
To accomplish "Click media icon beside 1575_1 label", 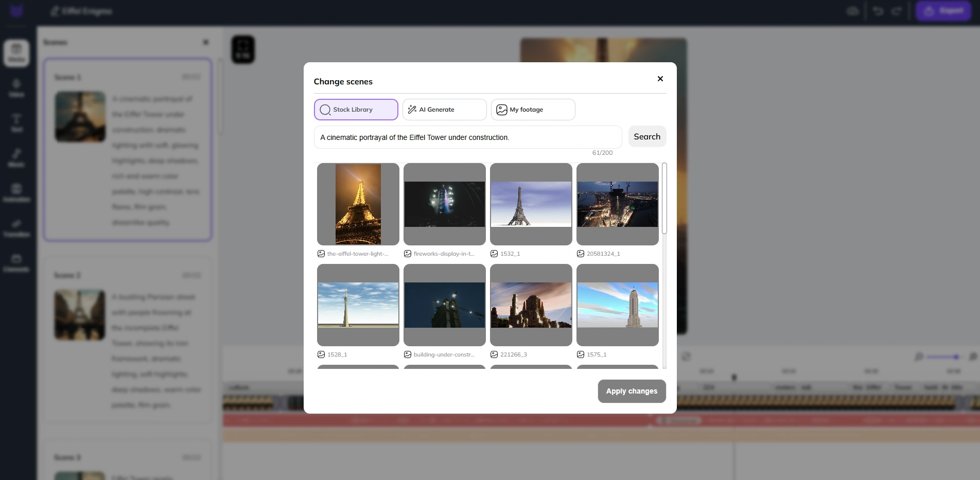I will point(581,354).
